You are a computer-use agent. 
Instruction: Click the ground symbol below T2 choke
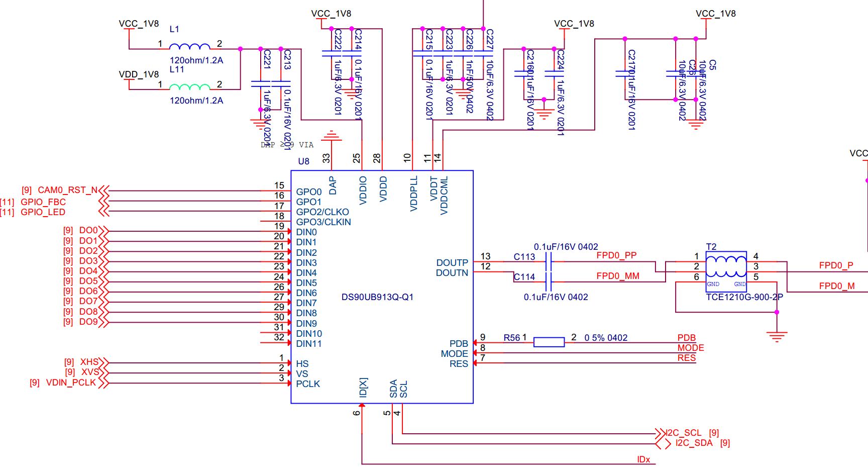click(x=777, y=336)
